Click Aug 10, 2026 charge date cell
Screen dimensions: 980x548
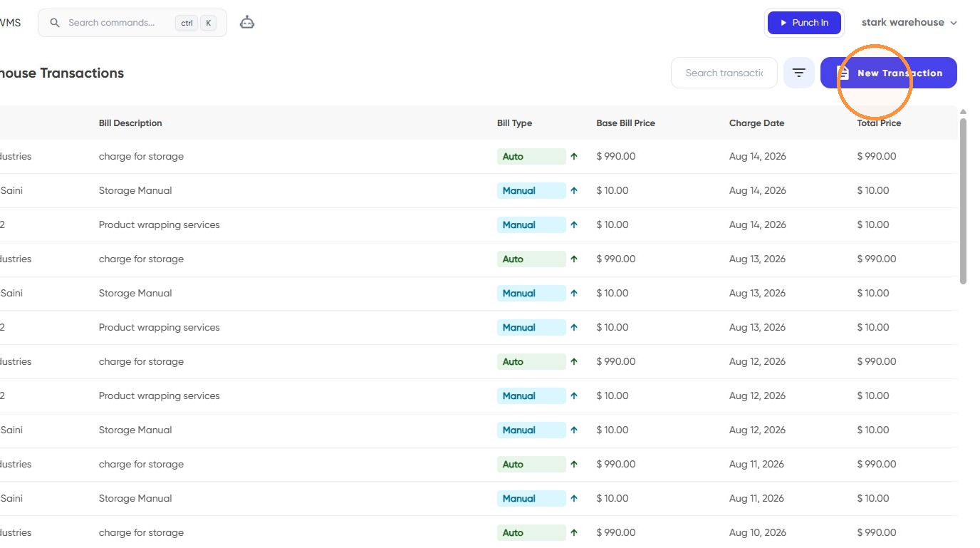(758, 532)
